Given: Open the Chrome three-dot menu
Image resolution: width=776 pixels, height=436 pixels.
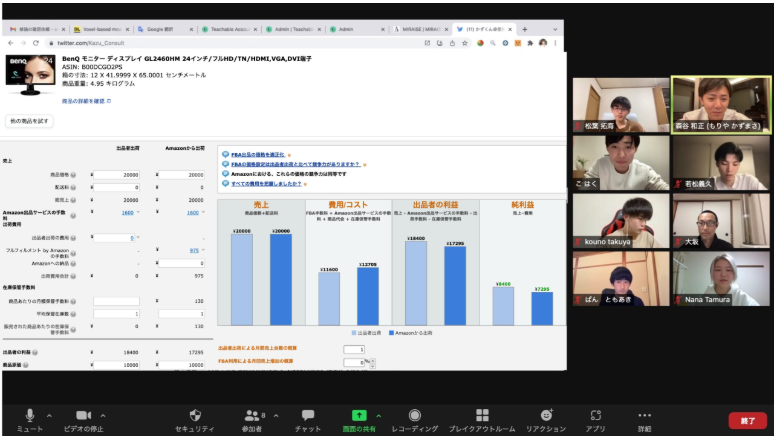Looking at the screenshot, I should (x=555, y=43).
